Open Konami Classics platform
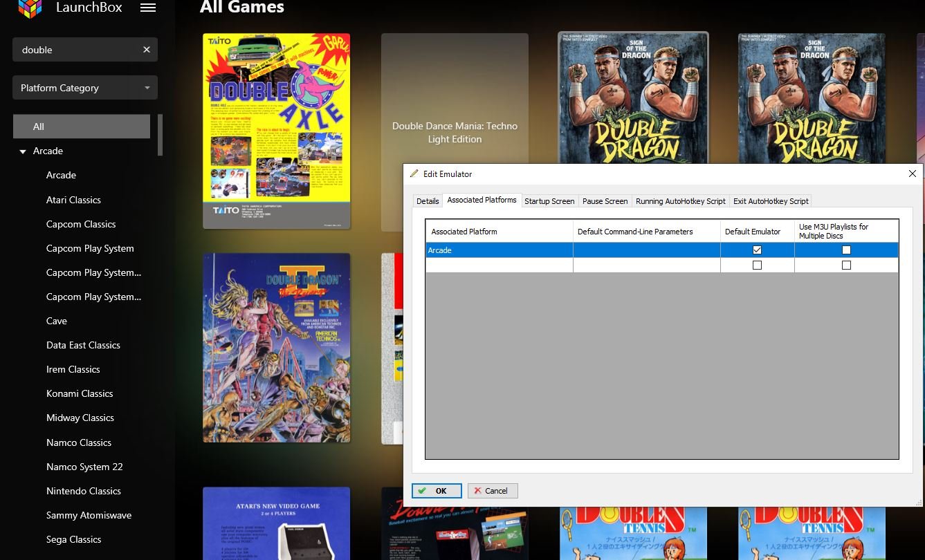 (80, 393)
